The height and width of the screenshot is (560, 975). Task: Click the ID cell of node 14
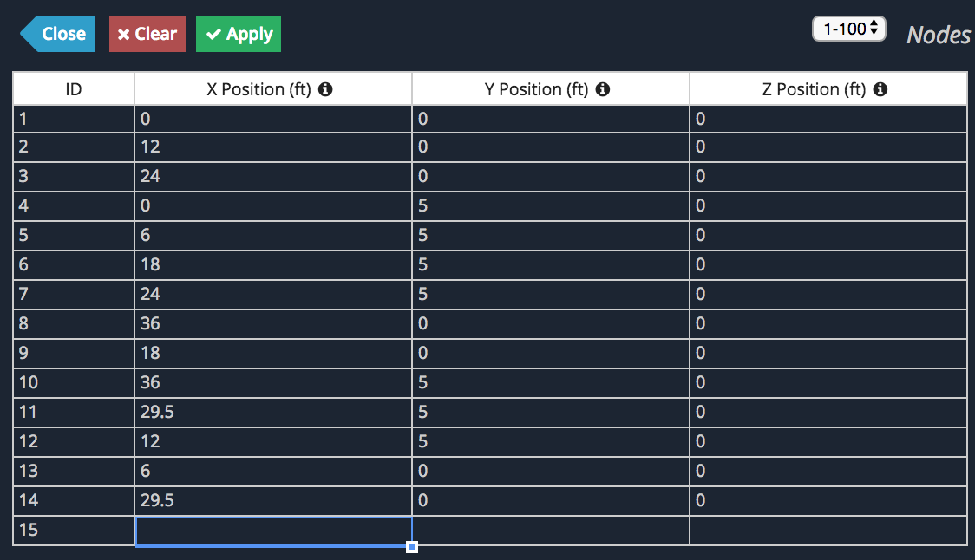(x=74, y=500)
